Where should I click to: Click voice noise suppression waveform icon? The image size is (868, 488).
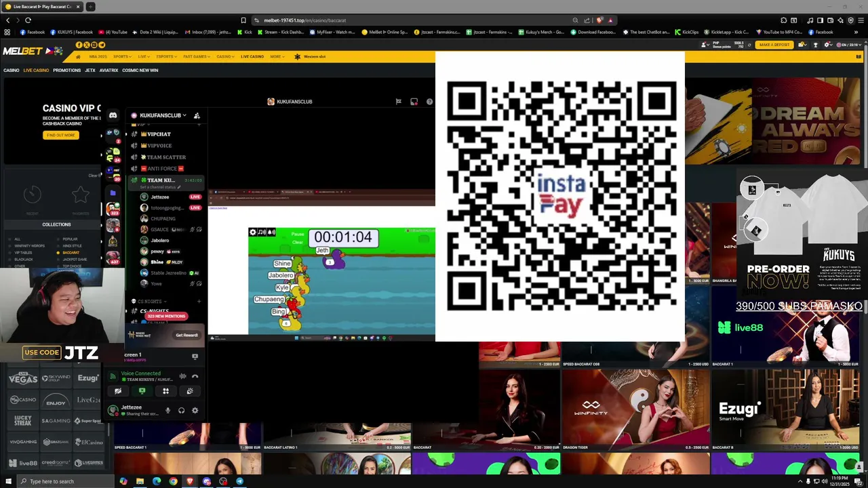point(182,376)
